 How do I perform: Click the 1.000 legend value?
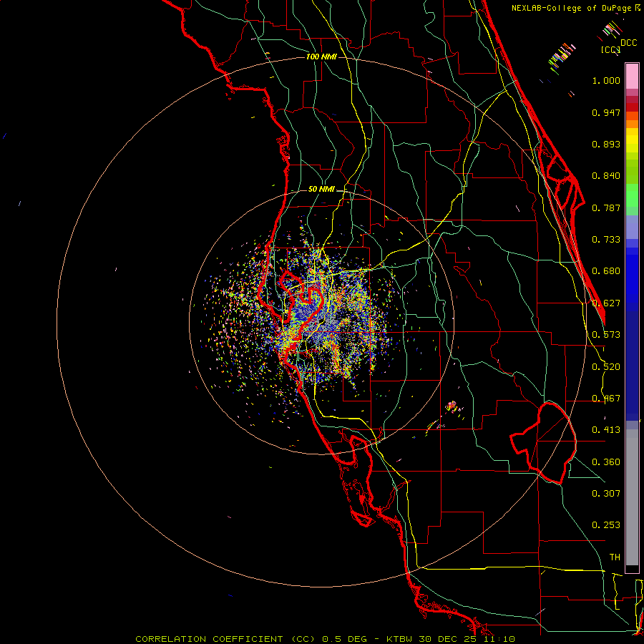point(606,80)
